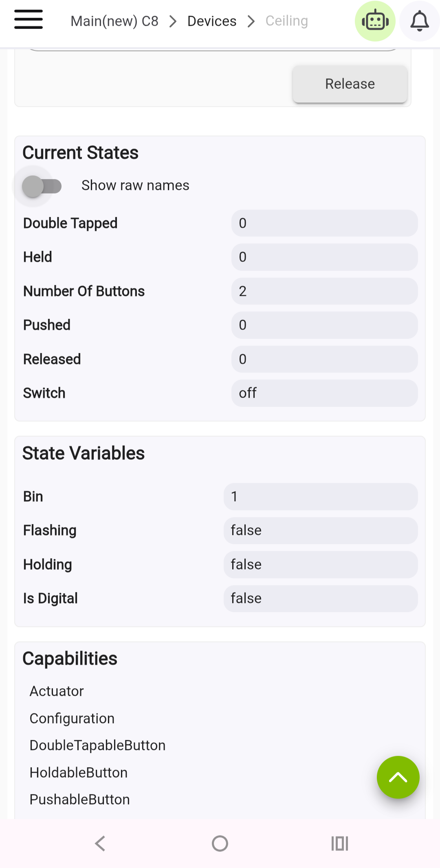Tap the Android back navigation icon
Screen dimensions: 440x868
tap(100, 843)
